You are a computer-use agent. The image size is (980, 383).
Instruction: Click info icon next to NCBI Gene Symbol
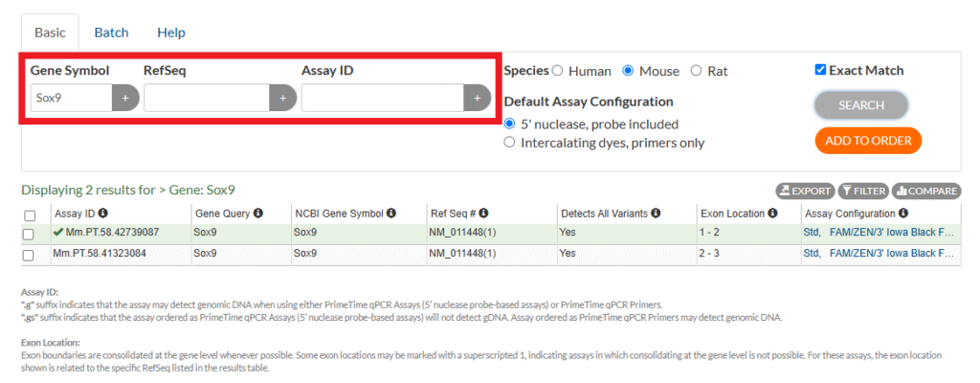tap(393, 214)
